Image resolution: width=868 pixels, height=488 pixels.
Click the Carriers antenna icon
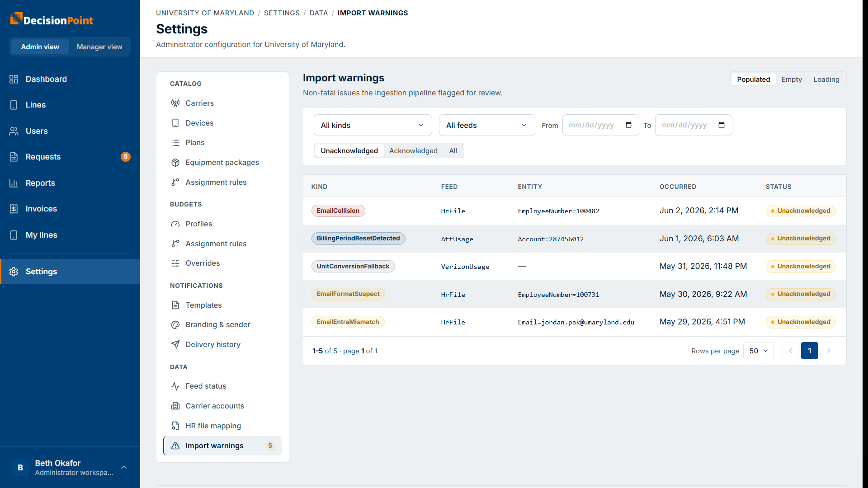[x=175, y=103]
